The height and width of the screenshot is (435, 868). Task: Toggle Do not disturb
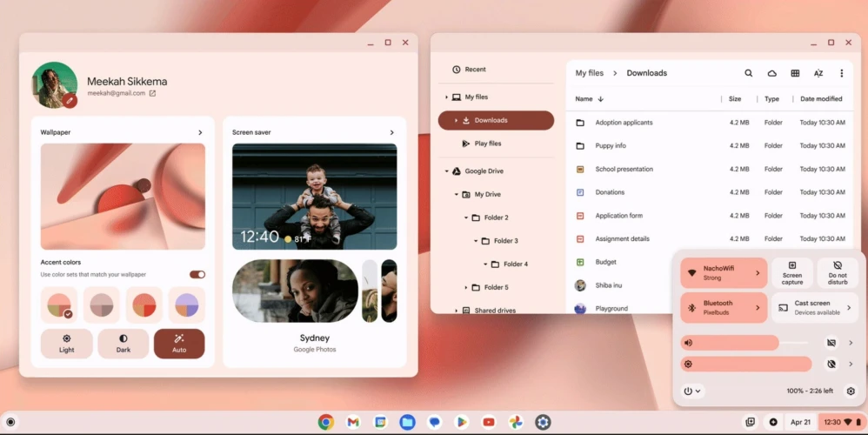838,273
